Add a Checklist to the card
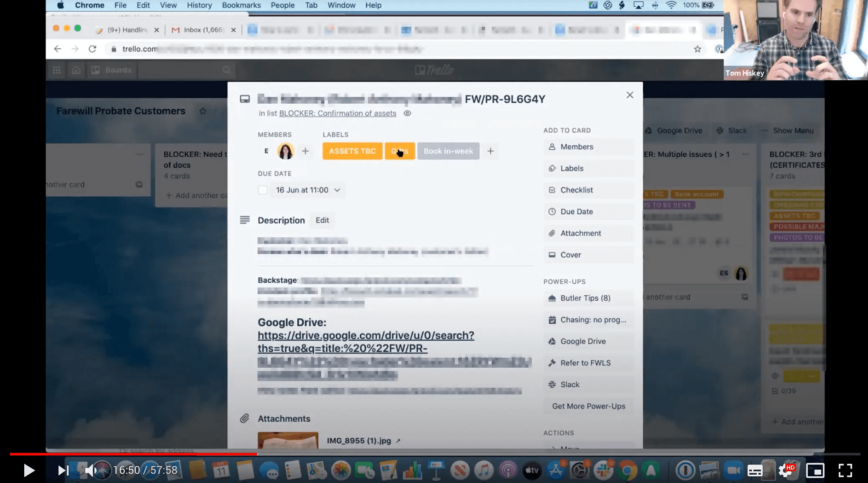 pyautogui.click(x=589, y=190)
